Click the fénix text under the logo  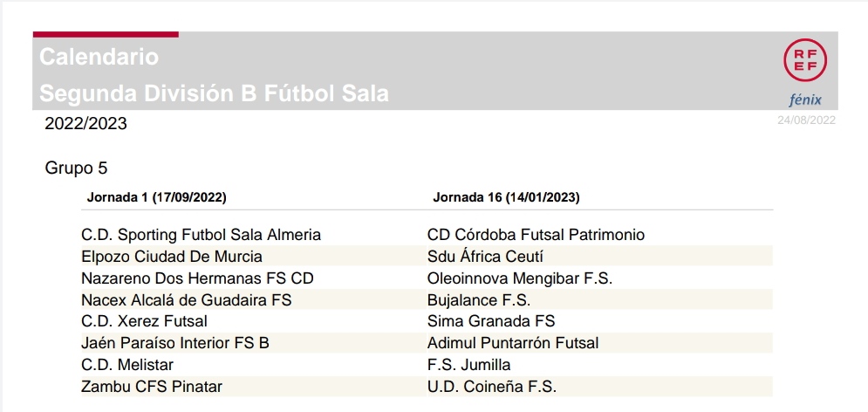805,100
